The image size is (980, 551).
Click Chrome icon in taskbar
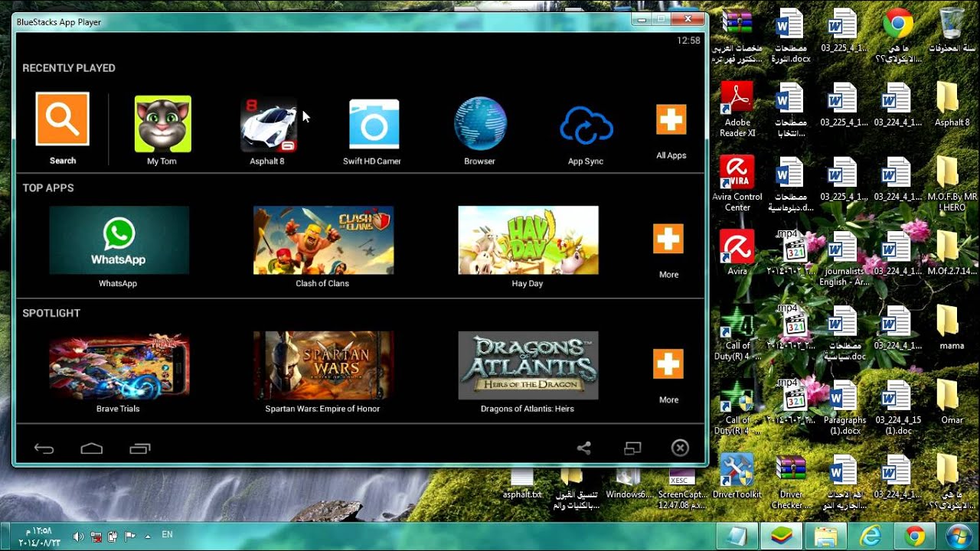click(914, 536)
